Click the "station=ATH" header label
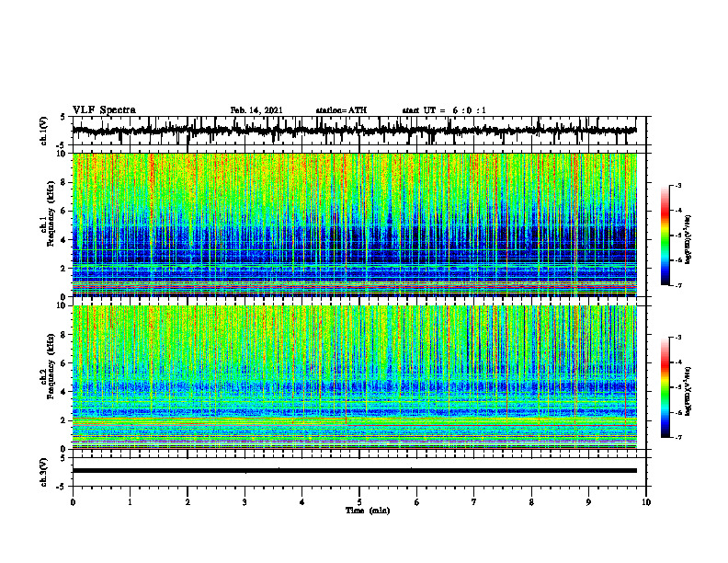Viewport: 728px width, 563px height. [341, 110]
